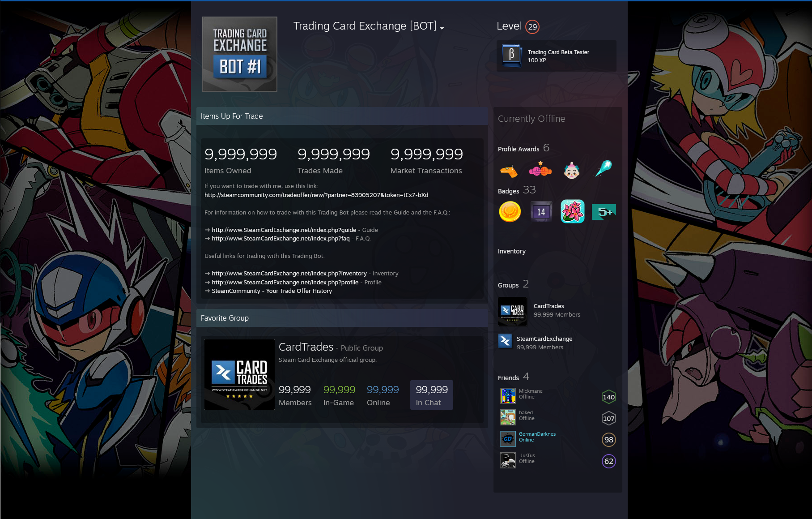This screenshot has width=812, height=519.
Task: Open the index.php?guide link
Action: click(x=284, y=230)
